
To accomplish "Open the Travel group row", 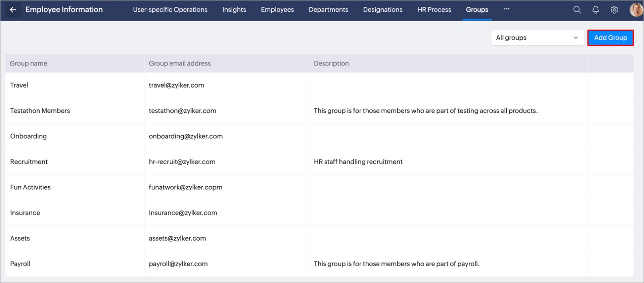I will coord(19,85).
